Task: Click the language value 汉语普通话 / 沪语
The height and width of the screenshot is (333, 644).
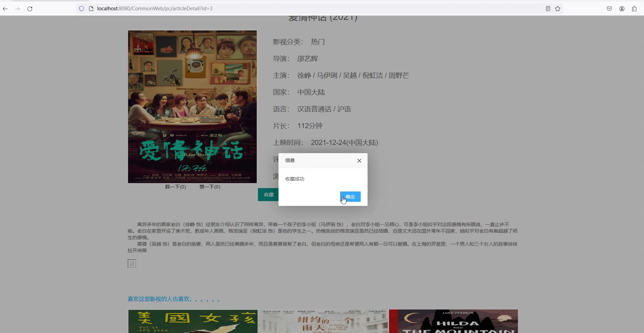Action: coord(324,109)
